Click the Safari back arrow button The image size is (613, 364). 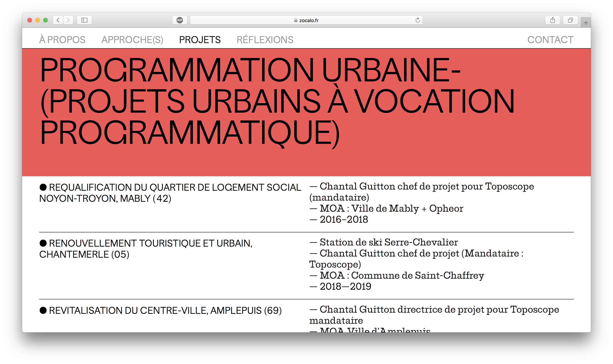[x=58, y=20]
